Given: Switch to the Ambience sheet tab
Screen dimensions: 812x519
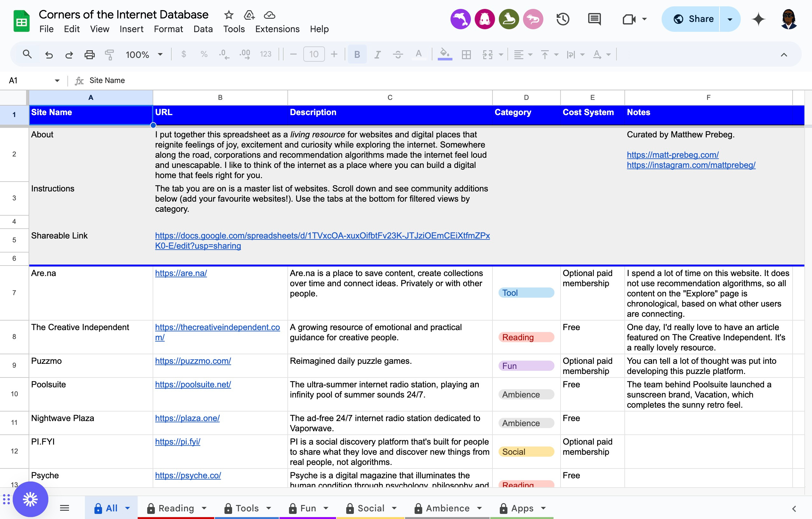Looking at the screenshot, I should click(447, 508).
